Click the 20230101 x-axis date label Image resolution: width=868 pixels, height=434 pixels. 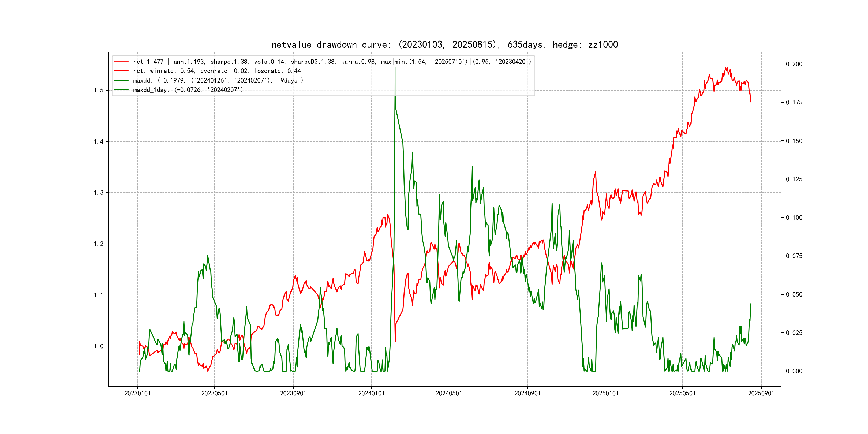tap(137, 394)
